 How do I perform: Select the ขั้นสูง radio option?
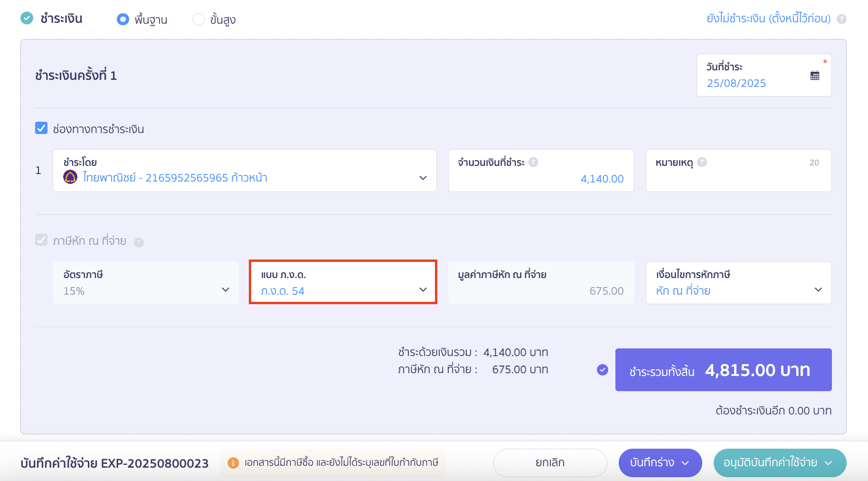pos(198,19)
